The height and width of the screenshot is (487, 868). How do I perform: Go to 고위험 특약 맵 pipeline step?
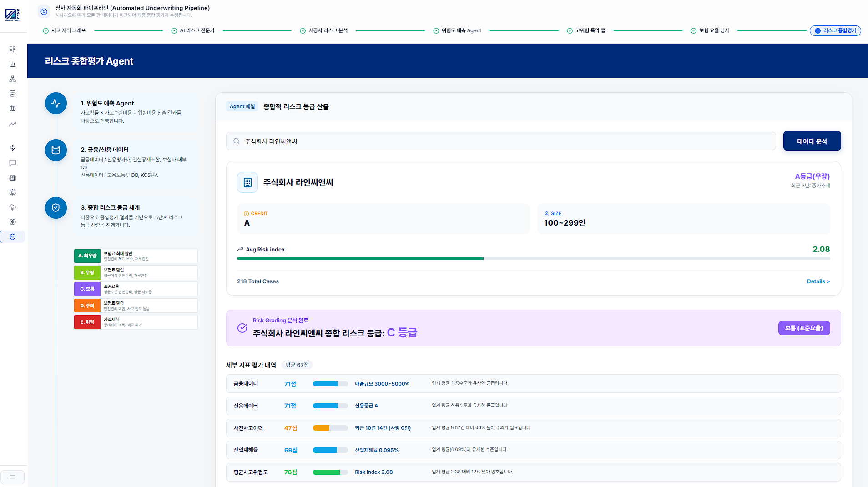pyautogui.click(x=586, y=30)
